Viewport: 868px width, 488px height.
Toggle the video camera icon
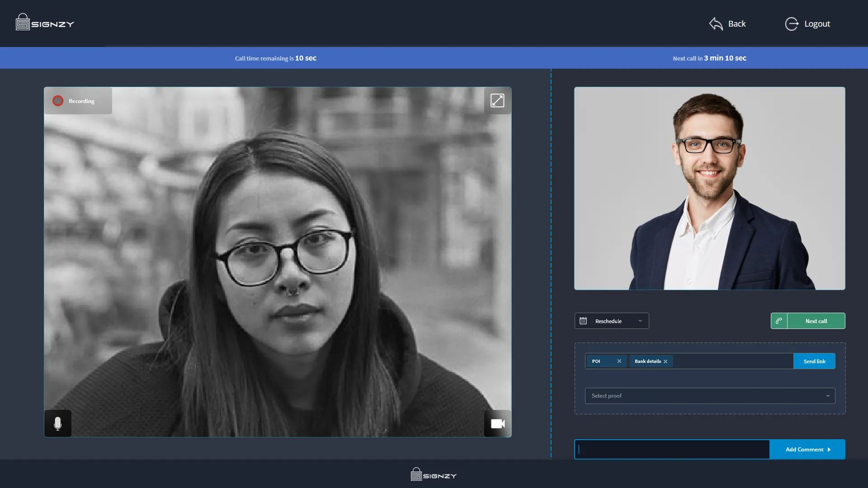click(497, 423)
